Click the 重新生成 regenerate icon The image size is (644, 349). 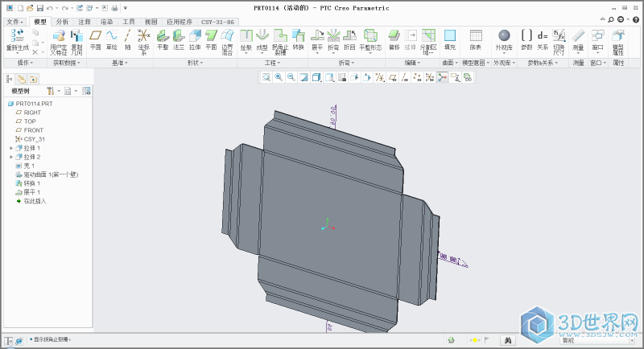point(17,35)
